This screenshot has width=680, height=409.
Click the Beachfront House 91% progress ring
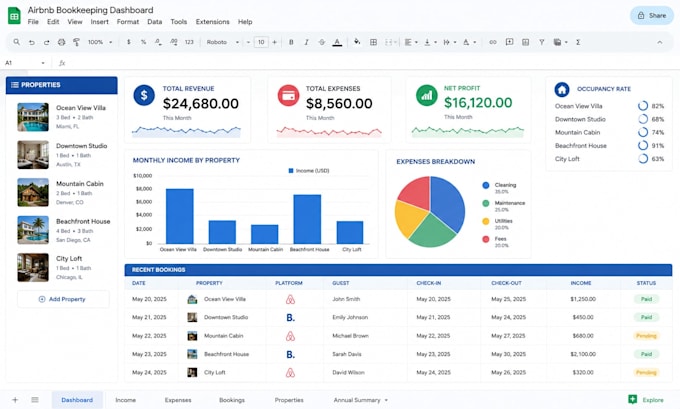643,145
